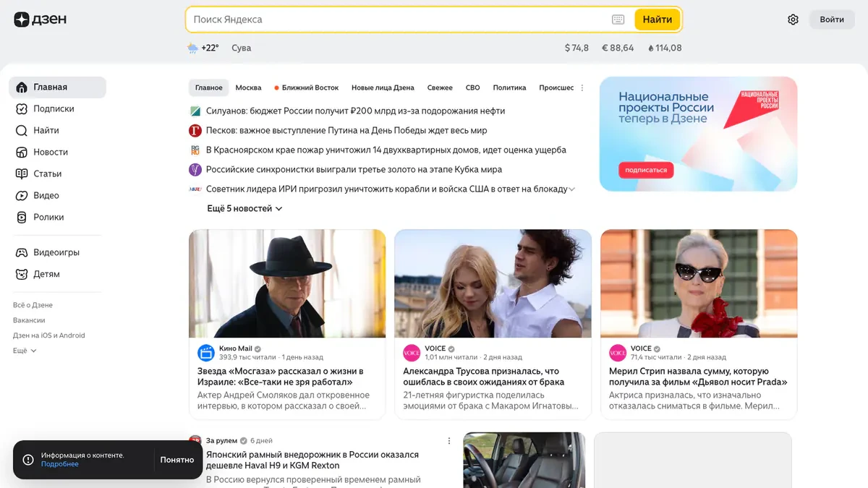Switch to the СВО tab
The height and width of the screenshot is (488, 868).
tap(472, 87)
